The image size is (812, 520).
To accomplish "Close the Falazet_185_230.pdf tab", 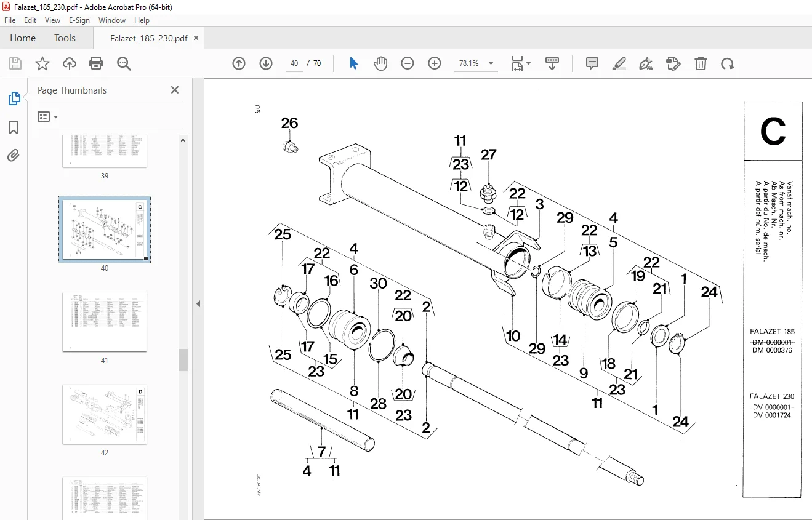I will (196, 38).
